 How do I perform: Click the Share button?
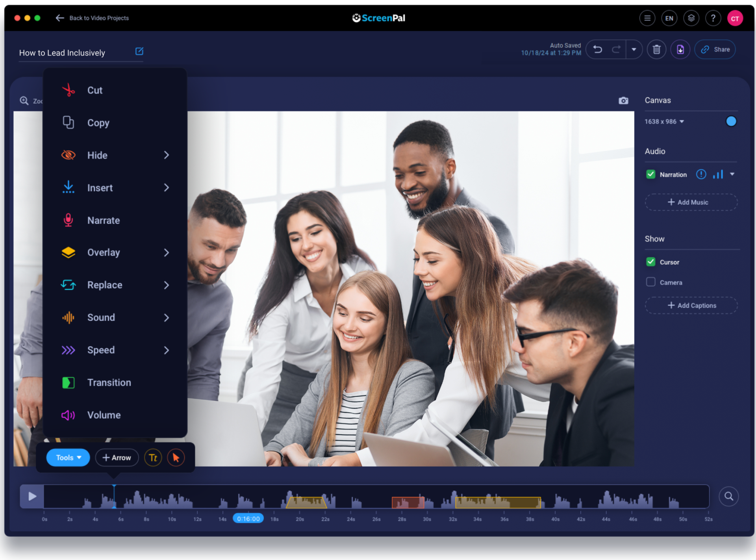(715, 50)
